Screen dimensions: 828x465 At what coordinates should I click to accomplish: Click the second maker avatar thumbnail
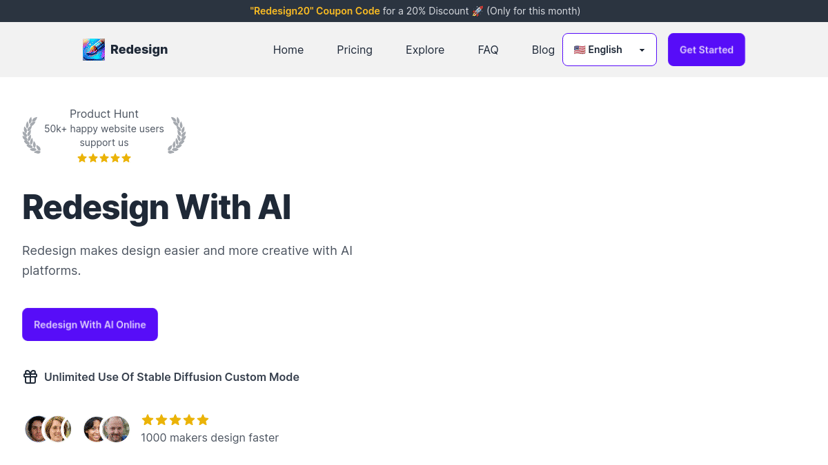point(58,429)
